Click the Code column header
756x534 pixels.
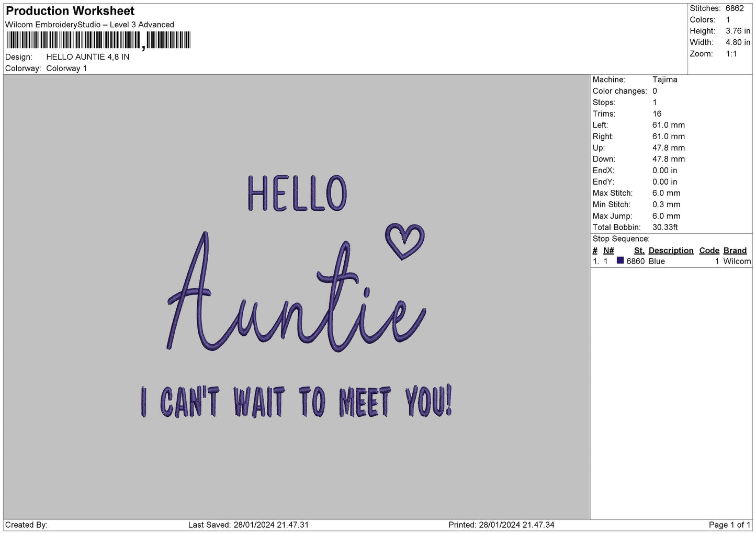click(x=709, y=251)
